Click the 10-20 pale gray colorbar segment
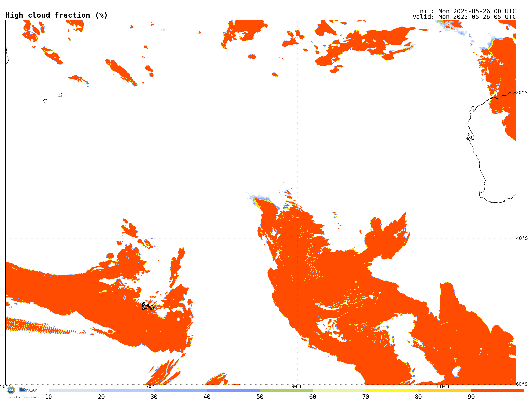Image resolution: width=532 pixels, height=400 pixels. pyautogui.click(x=75, y=391)
